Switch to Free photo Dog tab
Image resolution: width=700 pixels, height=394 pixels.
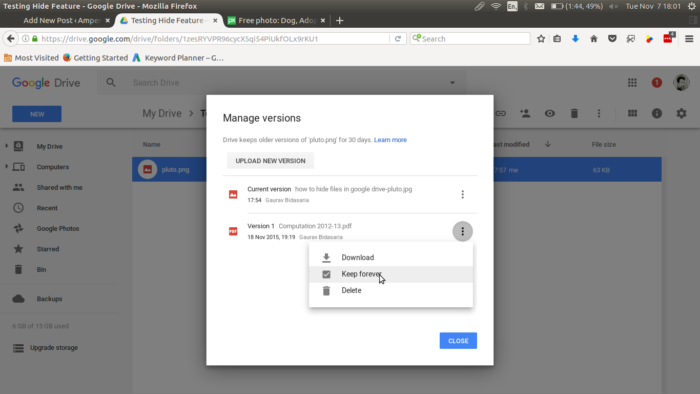coord(277,21)
